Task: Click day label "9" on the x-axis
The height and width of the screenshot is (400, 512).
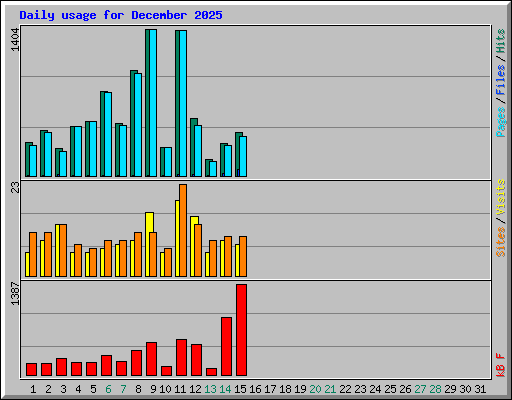Action: click(x=153, y=389)
